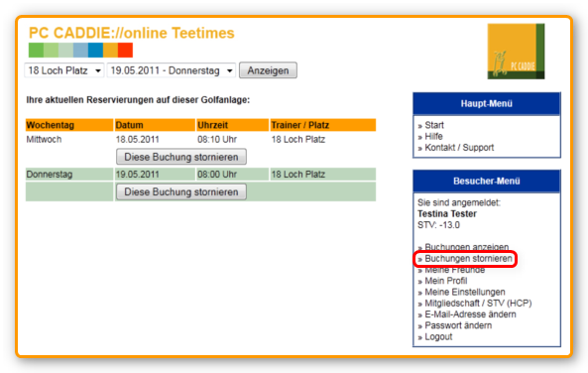Click the Datum column header
This screenshot has height=373, width=588.
pos(155,125)
